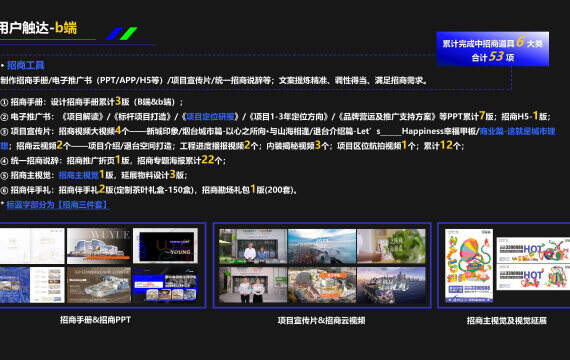This screenshot has width=570, height=360.
Task: Select the description line starting 制作招商手册/电子推广书
Action: click(214, 80)
